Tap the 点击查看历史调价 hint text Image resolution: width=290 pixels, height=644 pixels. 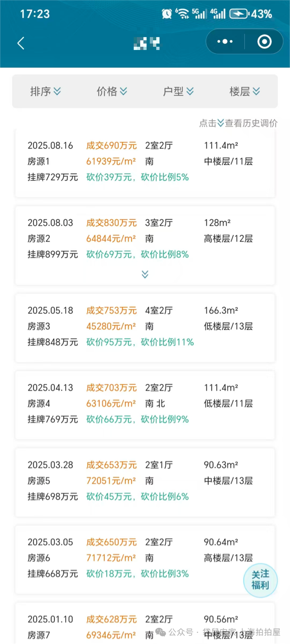point(238,123)
